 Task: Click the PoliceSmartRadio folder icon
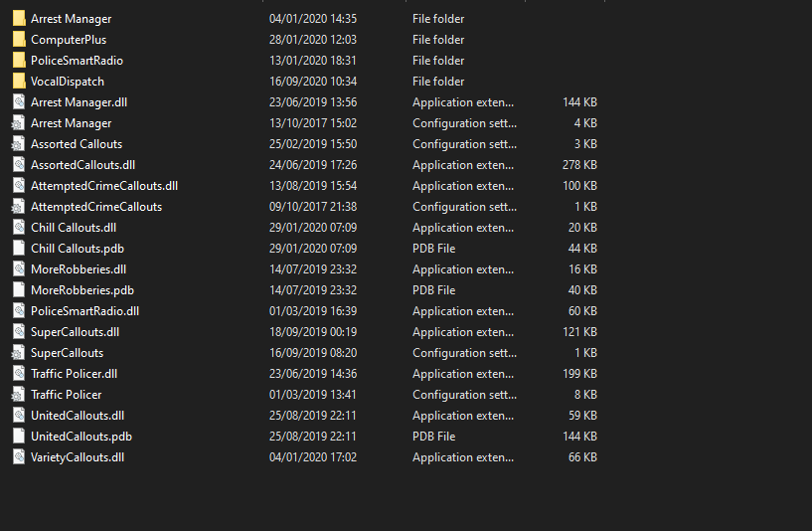[x=19, y=61]
